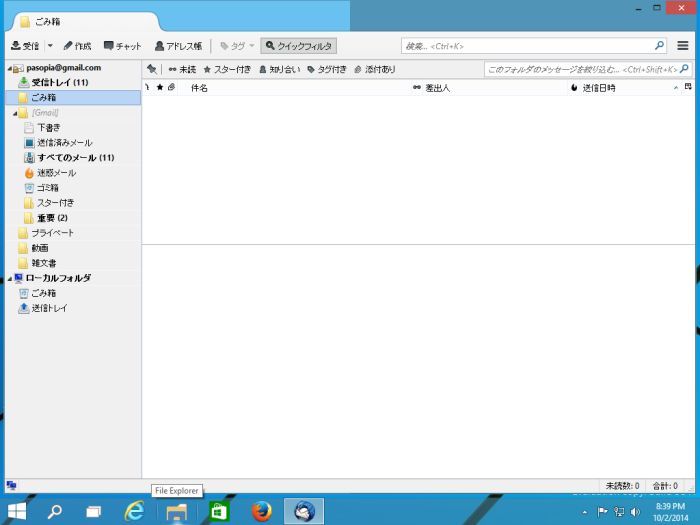This screenshot has height=525, width=700.
Task: Open the 迷惑メール junk folder
Action: coord(56,173)
